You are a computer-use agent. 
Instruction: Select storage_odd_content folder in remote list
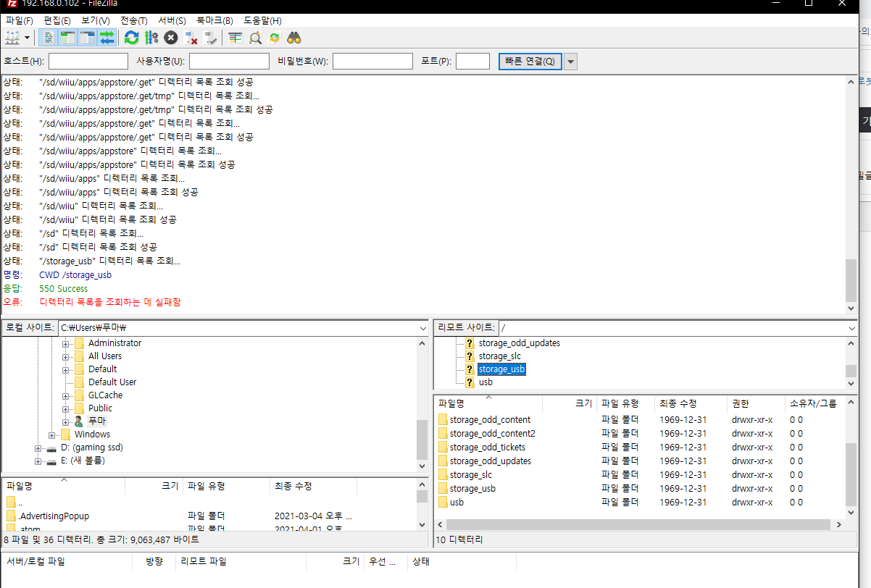490,420
